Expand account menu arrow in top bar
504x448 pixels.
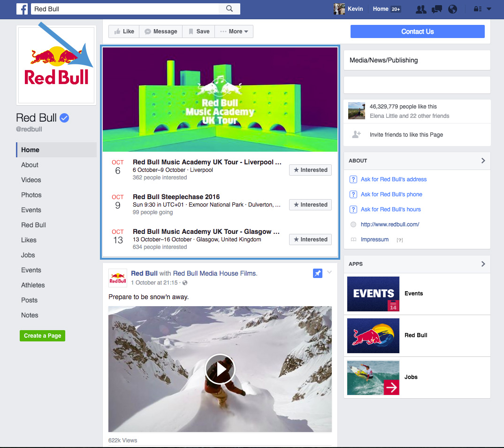pos(489,9)
